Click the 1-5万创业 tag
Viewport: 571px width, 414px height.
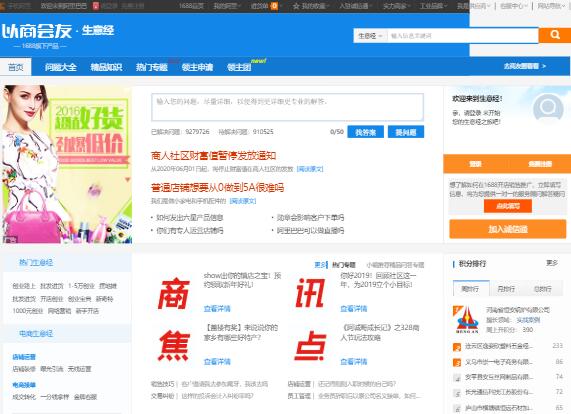coord(81,286)
